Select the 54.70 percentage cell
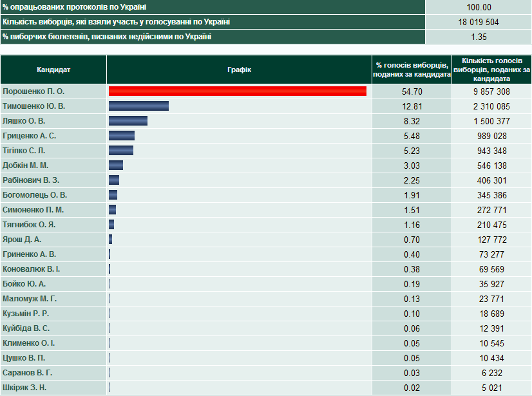532x396 pixels. click(412, 91)
